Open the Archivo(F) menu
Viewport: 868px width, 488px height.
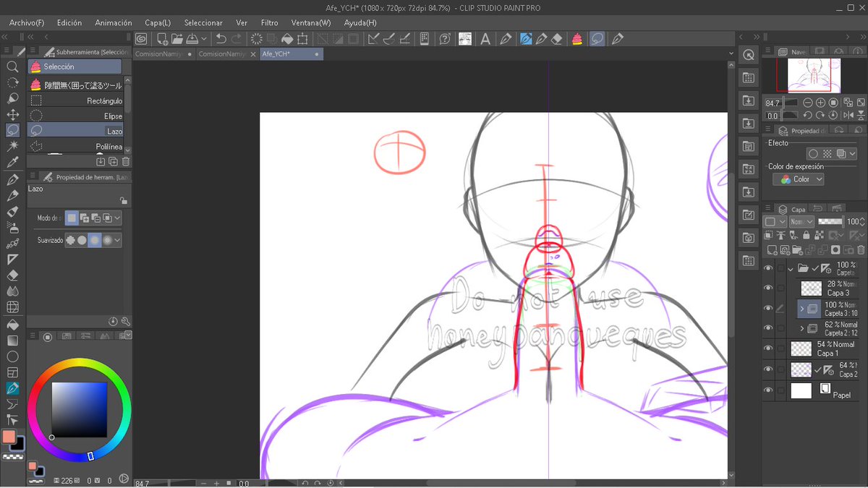pyautogui.click(x=27, y=22)
